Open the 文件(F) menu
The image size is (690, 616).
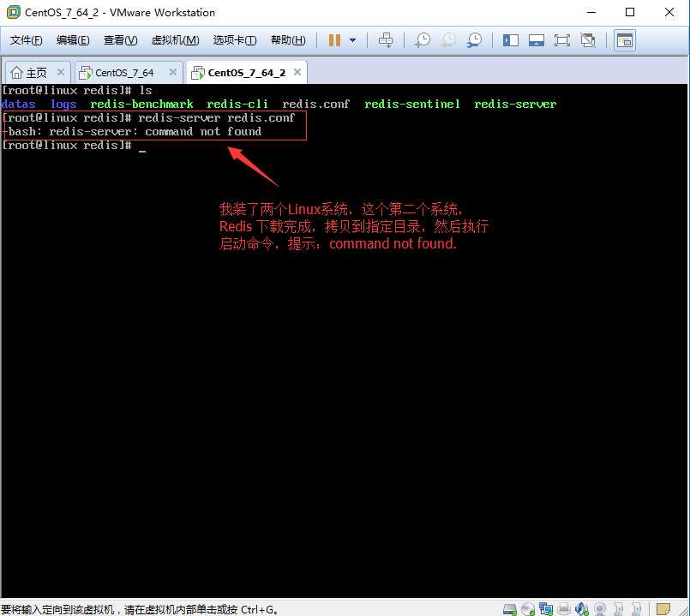click(26, 40)
